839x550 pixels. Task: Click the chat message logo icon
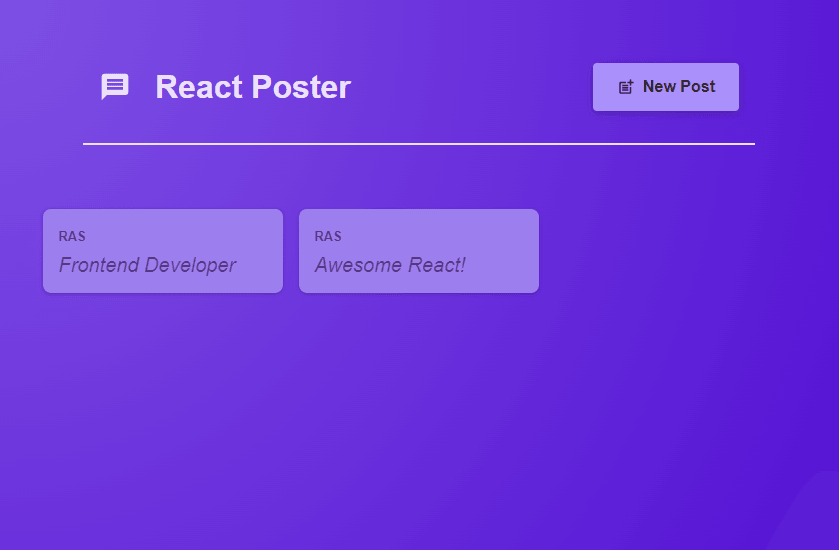[x=115, y=87]
